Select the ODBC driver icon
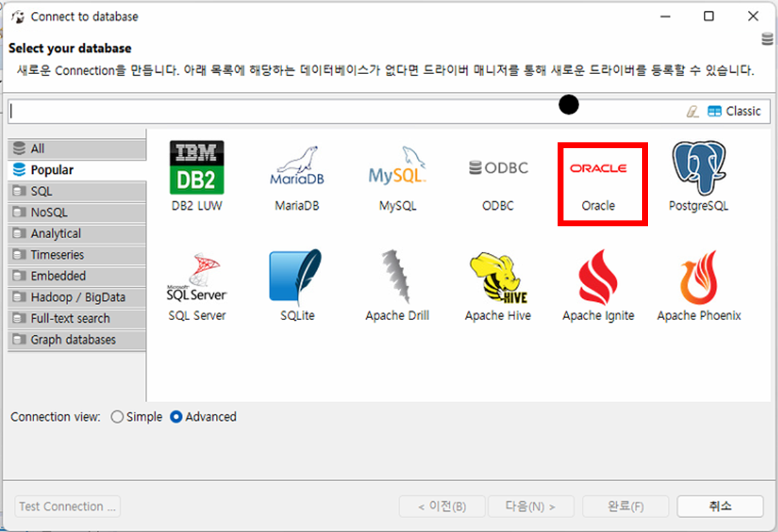The height and width of the screenshot is (532, 778). (498, 168)
